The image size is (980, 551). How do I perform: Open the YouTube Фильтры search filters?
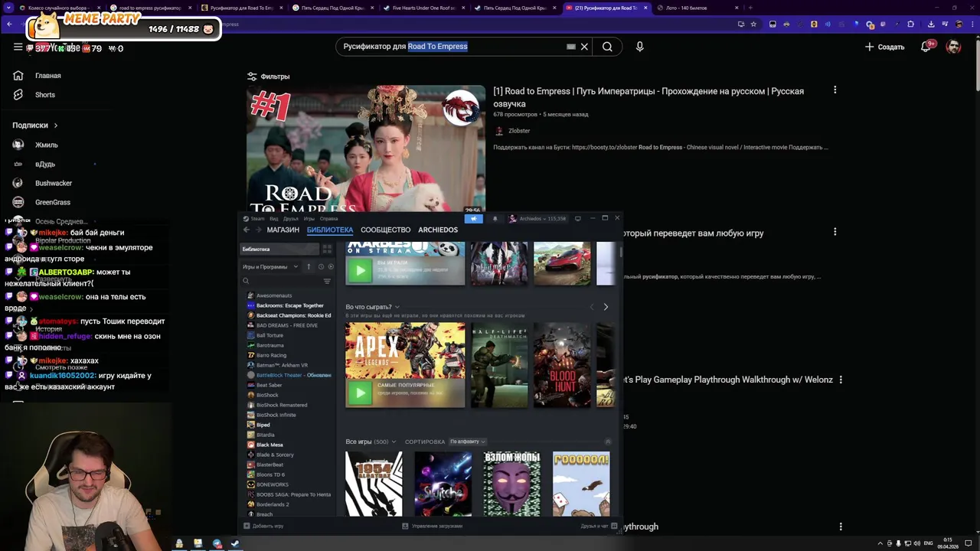click(x=268, y=77)
